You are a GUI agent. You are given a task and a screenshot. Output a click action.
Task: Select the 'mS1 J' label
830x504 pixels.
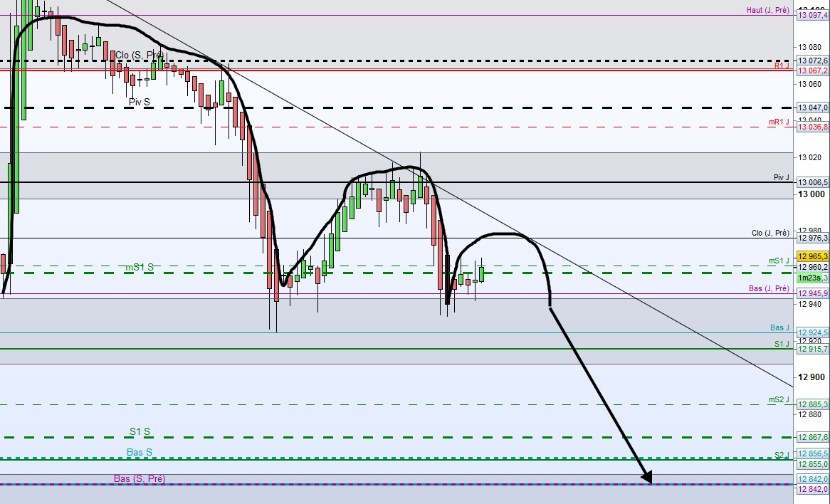(x=779, y=261)
